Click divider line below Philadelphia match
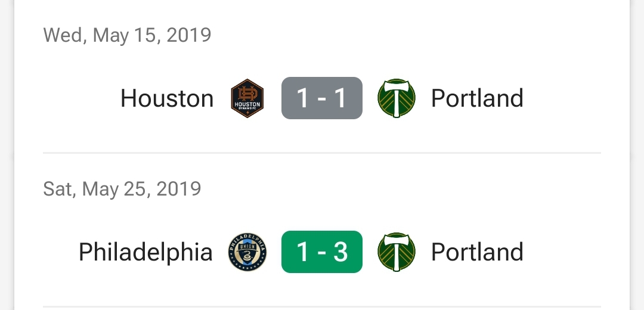The width and height of the screenshot is (644, 310). point(322,307)
